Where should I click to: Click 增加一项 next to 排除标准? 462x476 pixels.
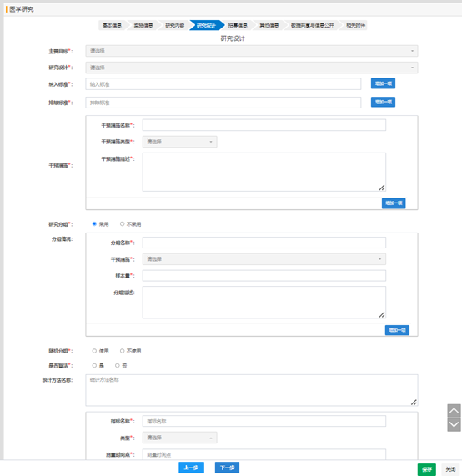coord(383,102)
